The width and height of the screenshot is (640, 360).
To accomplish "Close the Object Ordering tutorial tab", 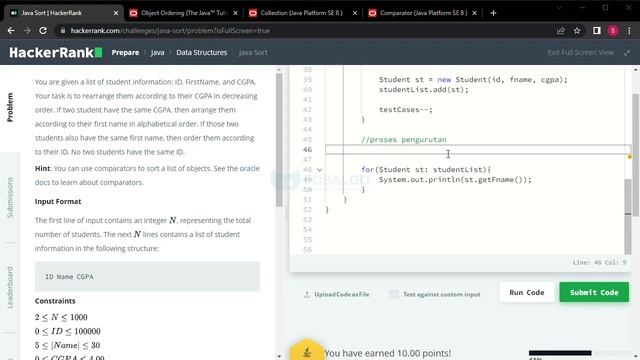I will click(x=236, y=13).
